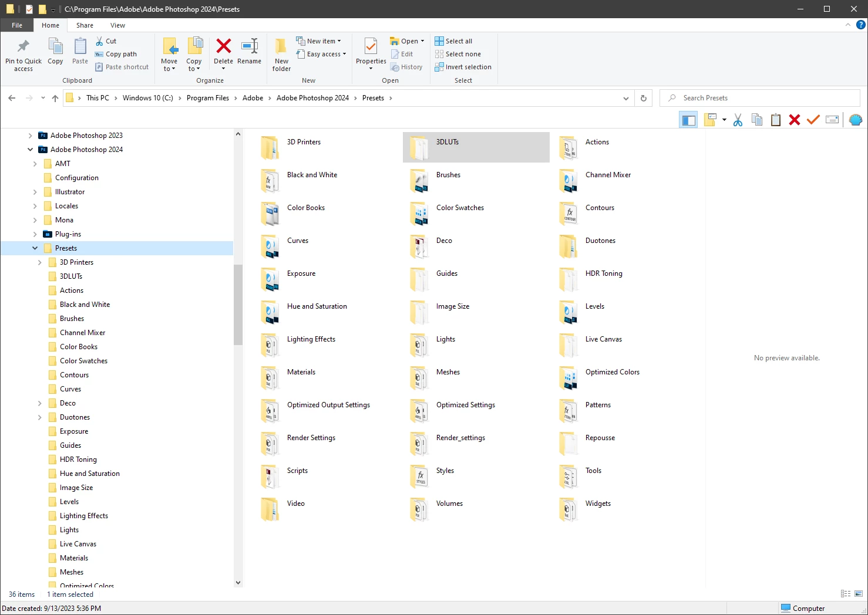Click Invert selection
Screen dimensions: 868x615
click(x=463, y=67)
